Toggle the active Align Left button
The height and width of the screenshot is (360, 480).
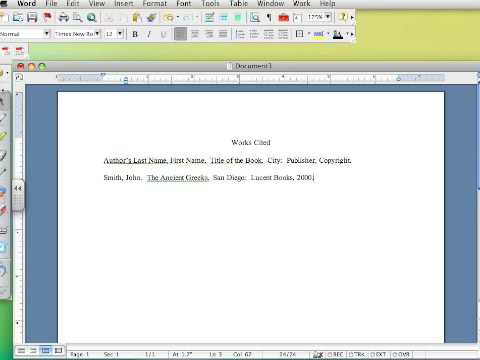[180, 34]
